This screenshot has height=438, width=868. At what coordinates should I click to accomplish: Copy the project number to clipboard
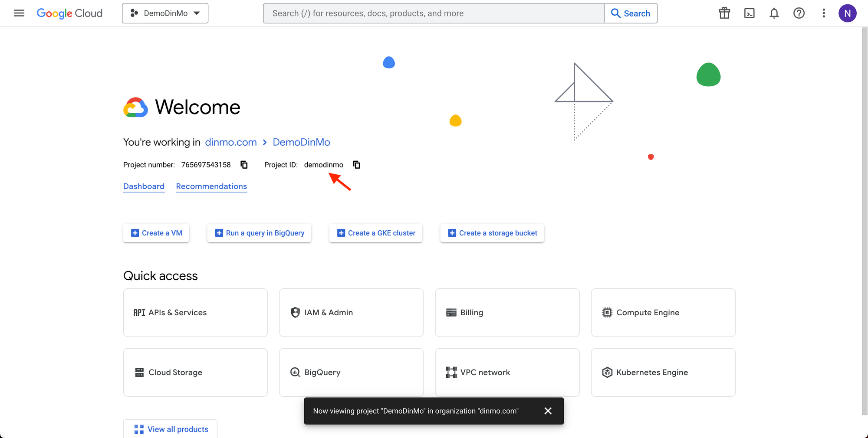(x=244, y=165)
